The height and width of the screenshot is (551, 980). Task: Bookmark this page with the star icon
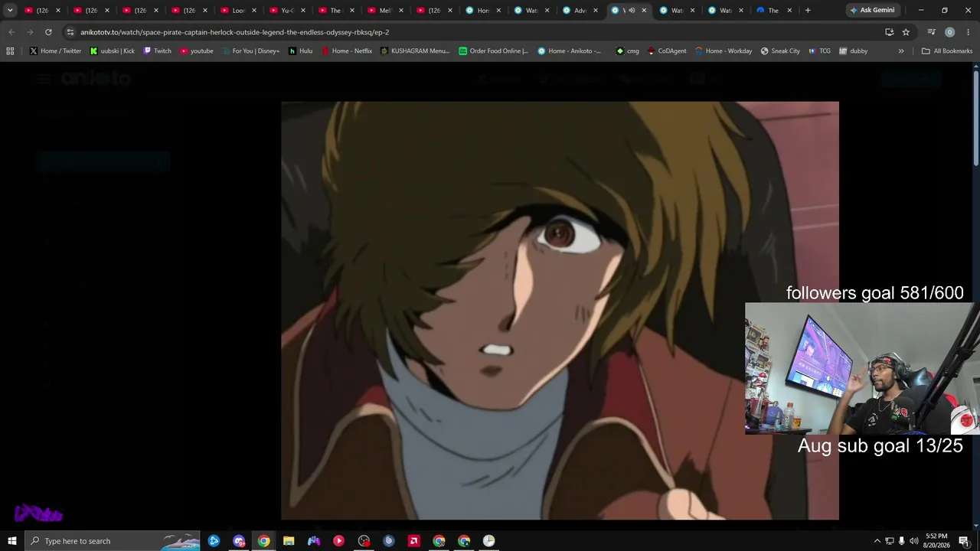906,32
